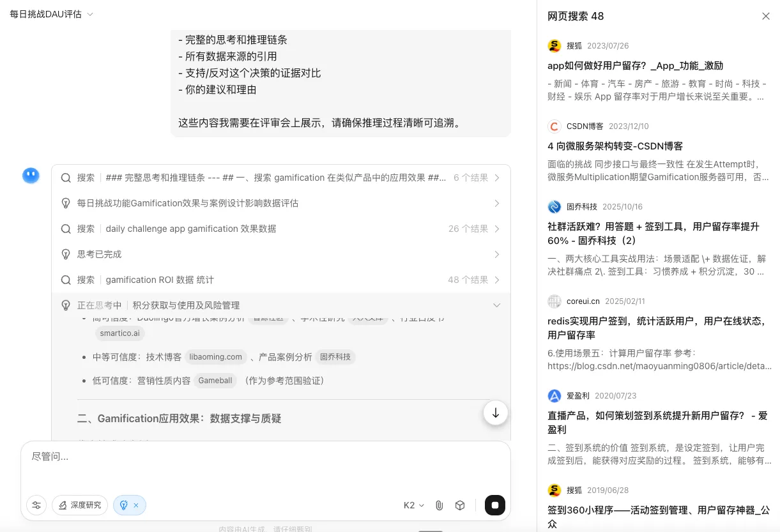Click the stop generation button
This screenshot has height=532, width=780.
coord(495,505)
